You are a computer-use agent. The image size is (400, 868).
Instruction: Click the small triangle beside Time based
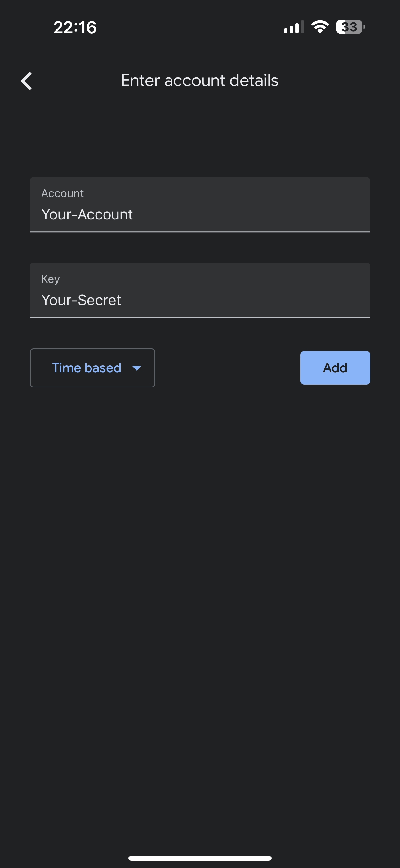(x=137, y=368)
